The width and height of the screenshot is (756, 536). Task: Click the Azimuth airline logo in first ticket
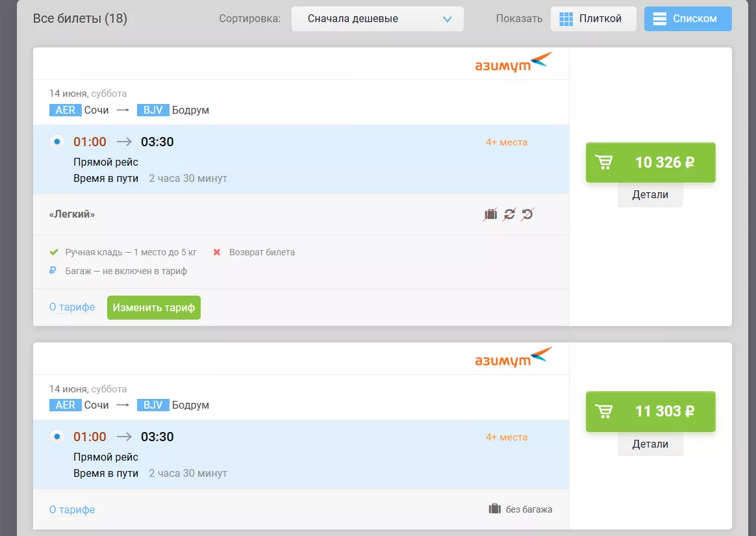(x=513, y=64)
